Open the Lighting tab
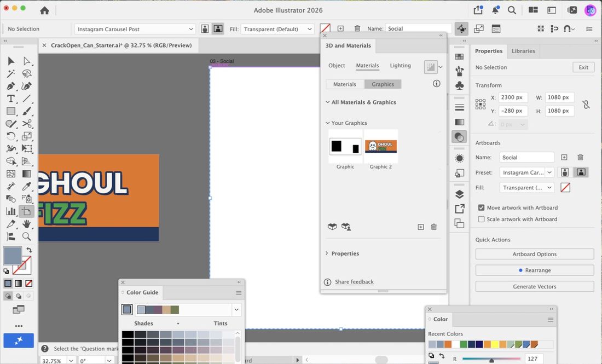 click(400, 66)
